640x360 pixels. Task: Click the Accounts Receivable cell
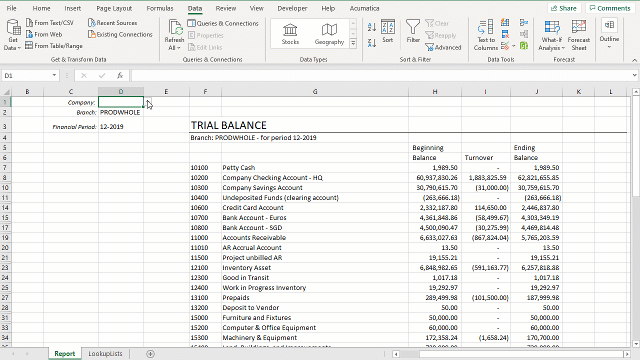pos(315,238)
